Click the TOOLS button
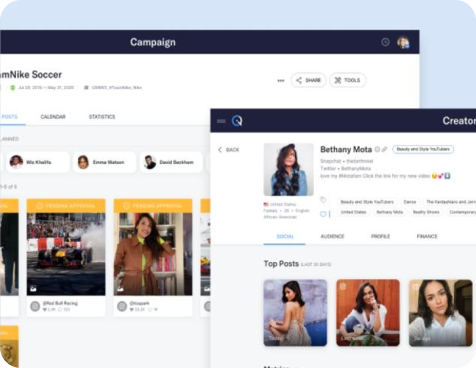Screen dimensions: 476x368 pos(348,80)
